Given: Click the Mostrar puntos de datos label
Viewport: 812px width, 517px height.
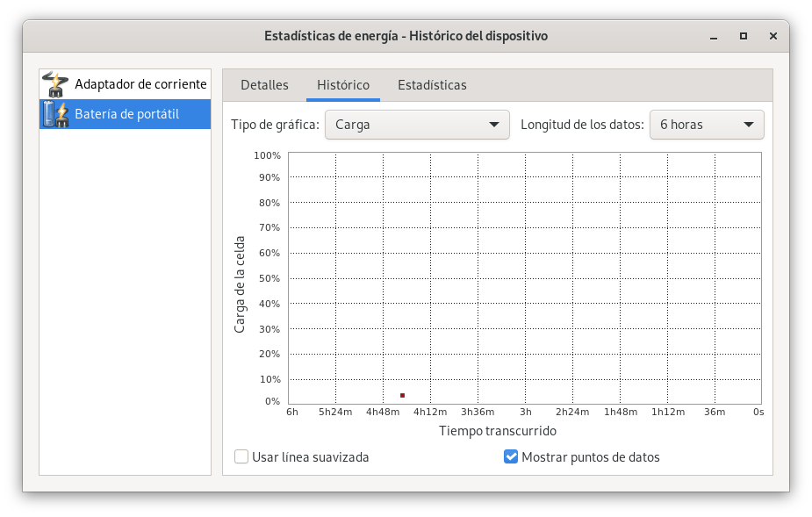Looking at the screenshot, I should 590,456.
